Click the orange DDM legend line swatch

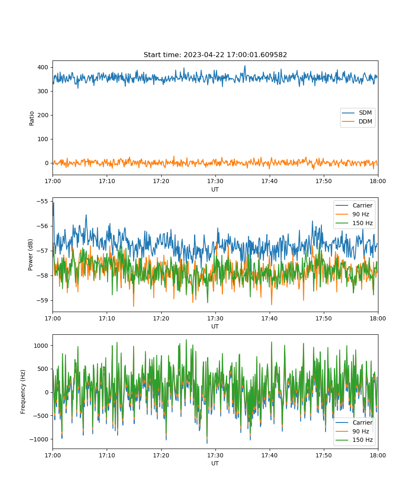coord(349,122)
